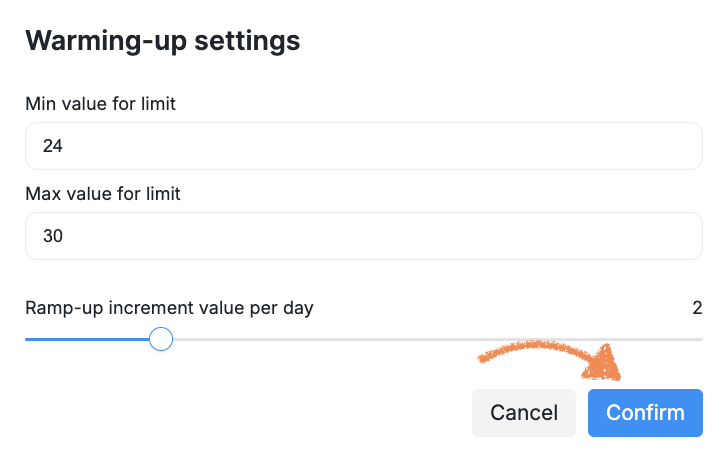The height and width of the screenshot is (462, 728).
Task: Click the "Max value for limit" label
Action: point(102,193)
